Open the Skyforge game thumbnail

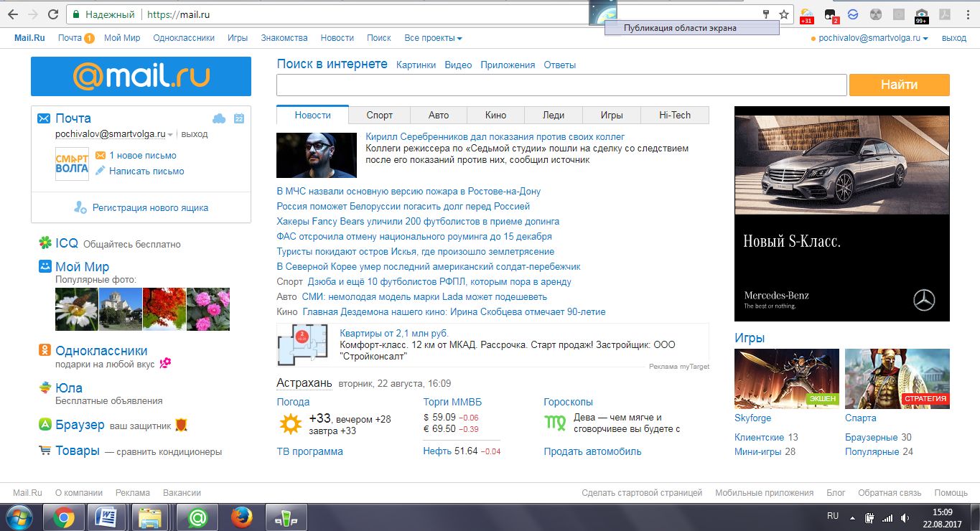[x=787, y=379]
